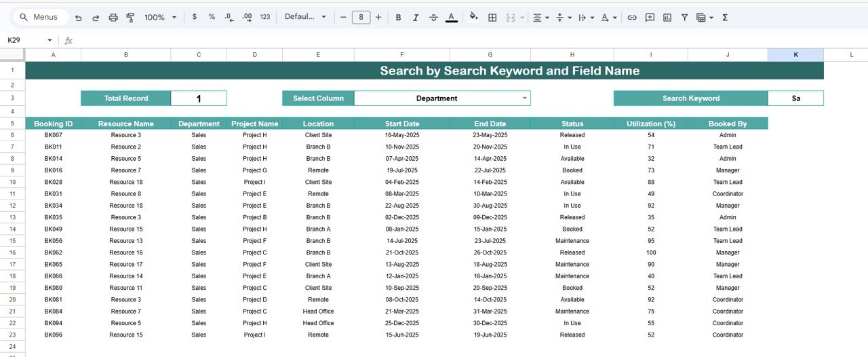868x357 pixels.
Task: Select the Paint format tool
Action: pyautogui.click(x=130, y=17)
